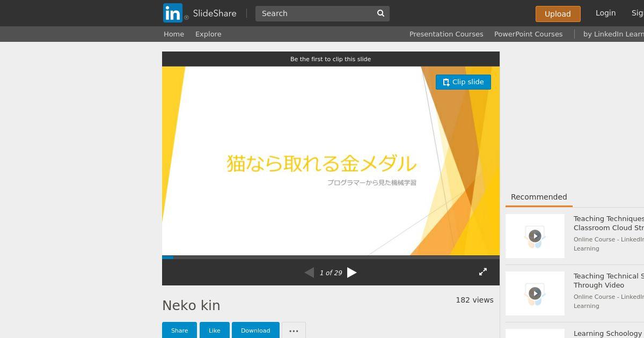644x338 pixels.
Task: Open the more options ellipsis button
Action: (294, 330)
